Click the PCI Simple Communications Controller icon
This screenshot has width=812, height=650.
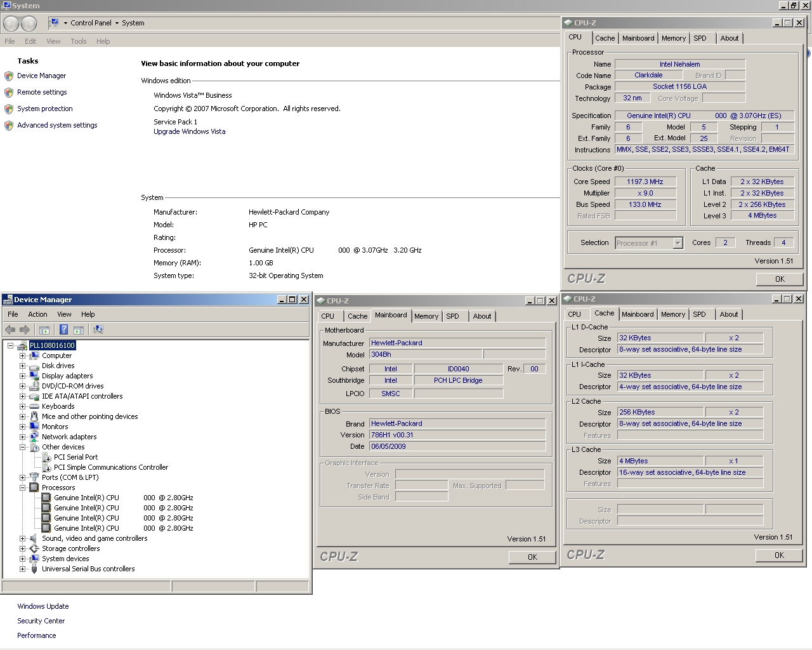tap(47, 467)
